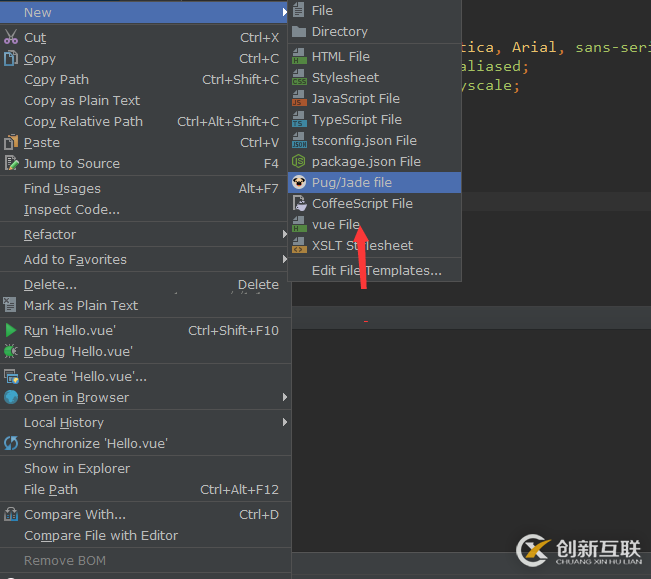Click the F4 shortcut text
The width and height of the screenshot is (651, 579).
[x=271, y=163]
